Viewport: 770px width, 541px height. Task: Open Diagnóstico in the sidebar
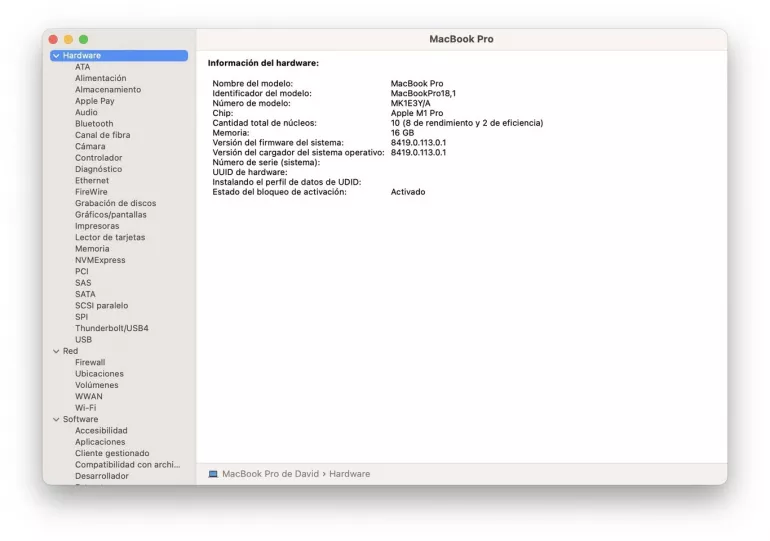coord(99,169)
